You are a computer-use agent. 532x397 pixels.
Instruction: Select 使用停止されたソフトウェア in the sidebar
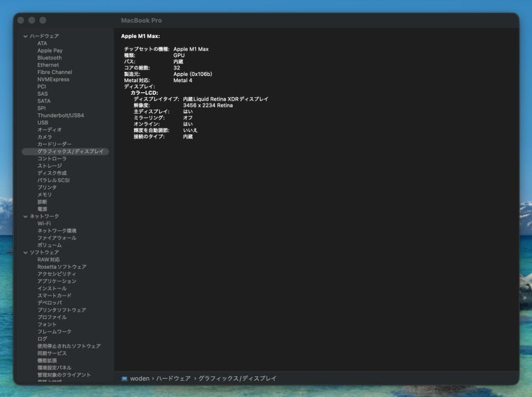[x=69, y=346]
